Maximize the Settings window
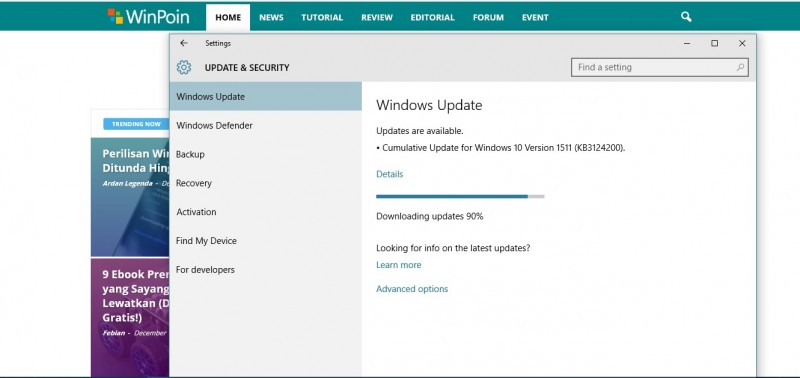Viewport: 800px width, 378px height. pos(715,43)
